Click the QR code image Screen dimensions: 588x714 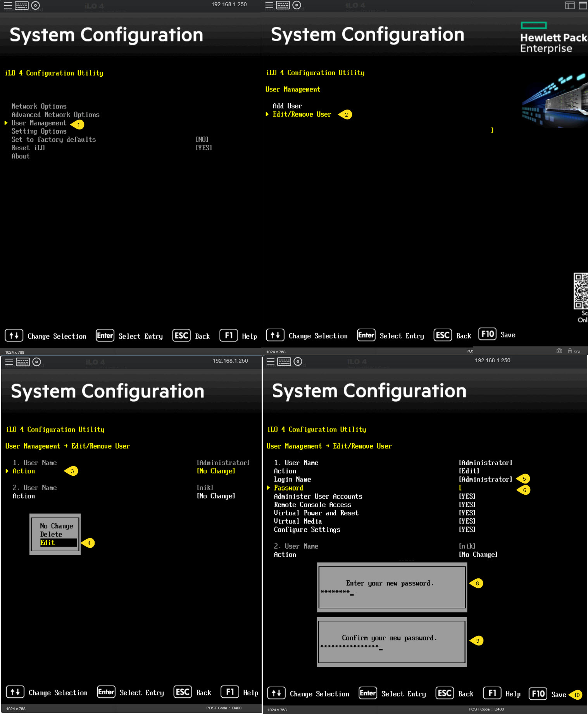pos(581,291)
